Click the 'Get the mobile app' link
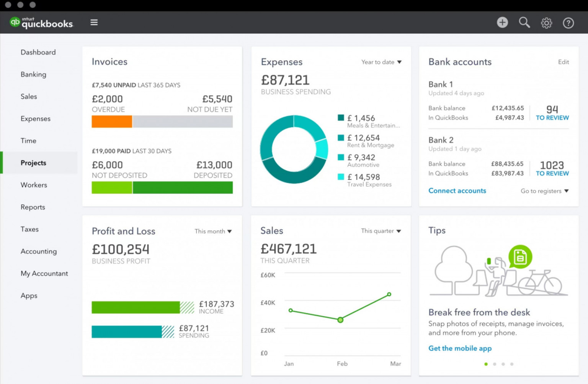This screenshot has height=384, width=588. click(x=460, y=348)
